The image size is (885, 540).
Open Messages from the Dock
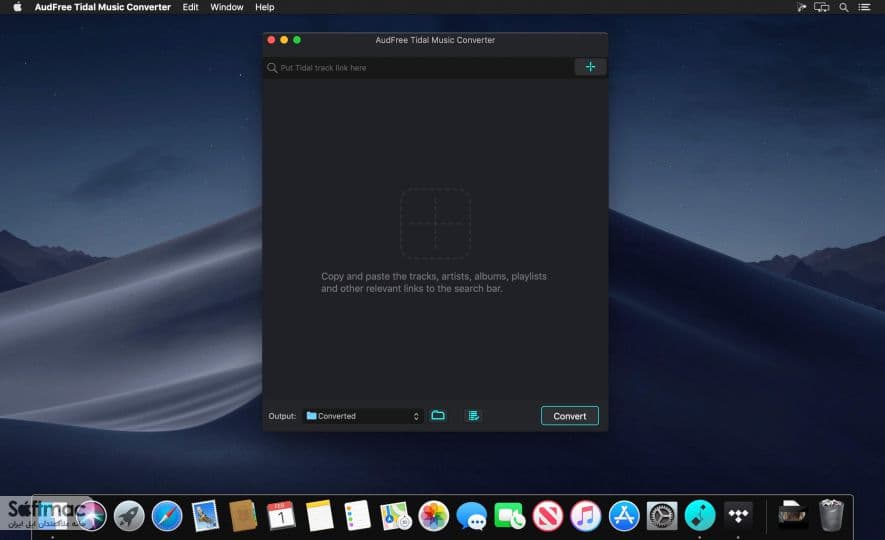[x=471, y=515]
